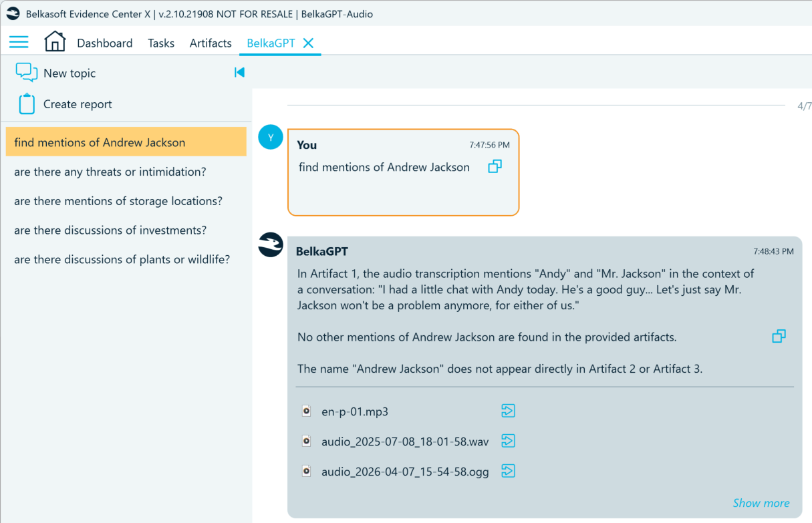
Task: Expand response with Show more
Action: tap(761, 503)
